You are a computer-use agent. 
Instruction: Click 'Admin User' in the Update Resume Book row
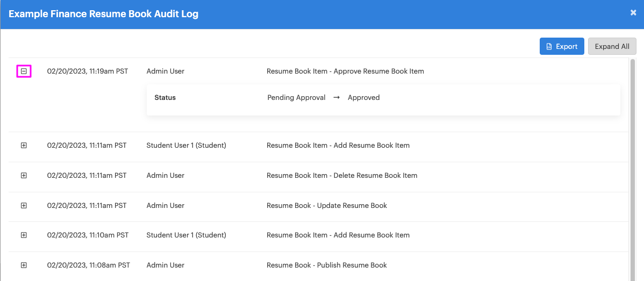click(x=166, y=206)
